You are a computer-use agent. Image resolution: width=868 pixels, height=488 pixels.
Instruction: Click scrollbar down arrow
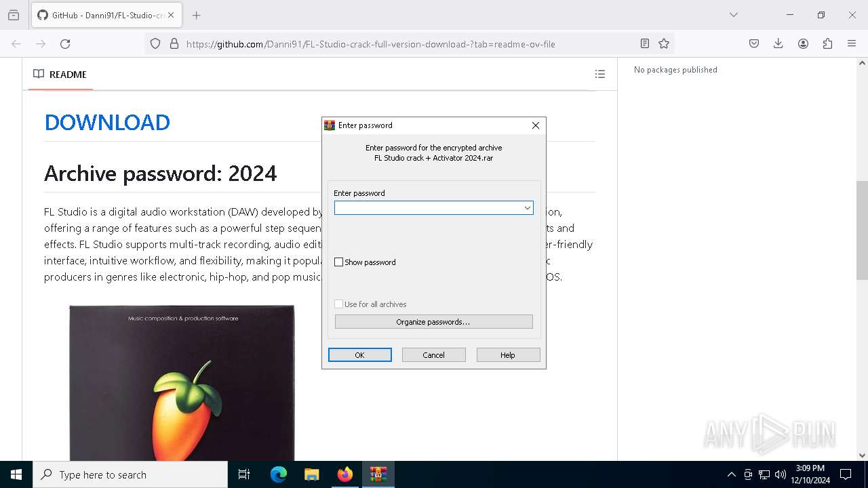tap(862, 455)
